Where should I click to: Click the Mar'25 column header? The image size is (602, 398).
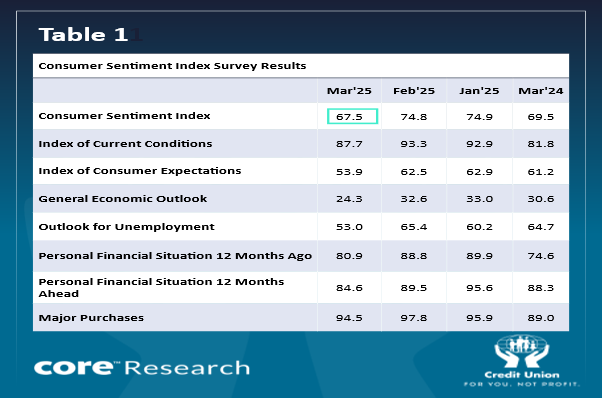(x=349, y=91)
